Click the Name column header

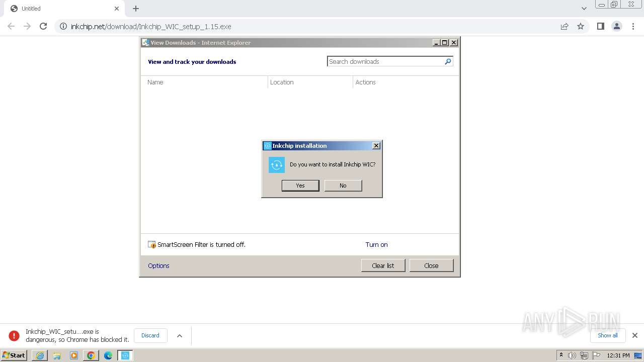[x=155, y=82]
